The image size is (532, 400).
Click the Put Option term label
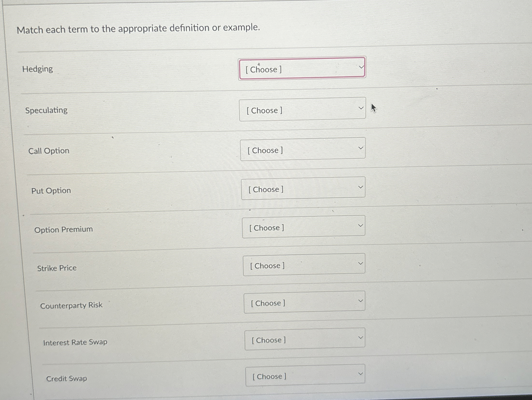click(x=51, y=190)
